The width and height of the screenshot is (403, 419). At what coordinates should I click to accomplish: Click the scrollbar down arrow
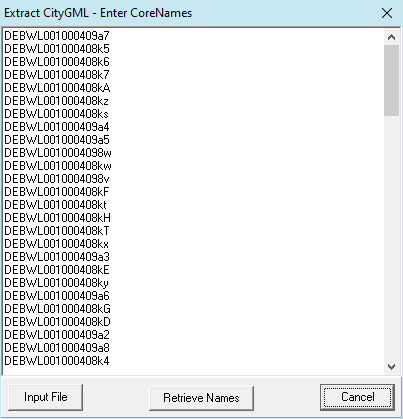(x=392, y=367)
